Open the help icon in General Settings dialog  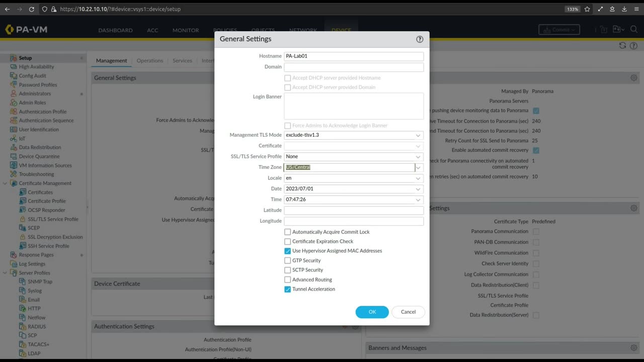coord(420,39)
